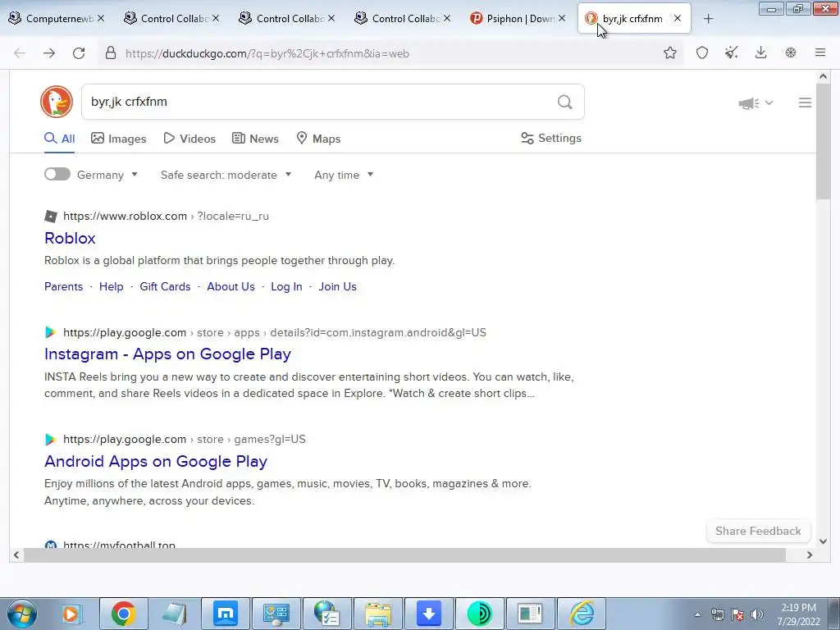This screenshot has width=840, height=630.
Task: Bookmark this page with the star
Action: [669, 52]
